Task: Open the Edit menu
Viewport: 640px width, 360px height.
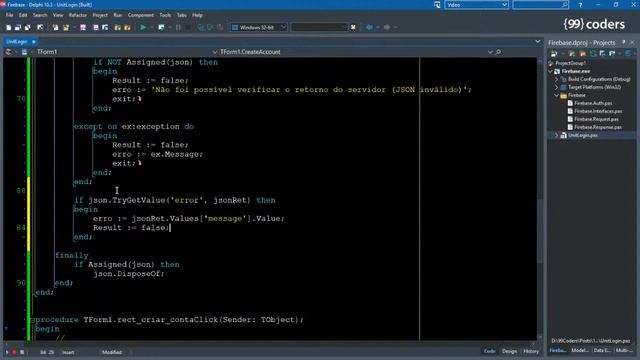Action: [23, 15]
